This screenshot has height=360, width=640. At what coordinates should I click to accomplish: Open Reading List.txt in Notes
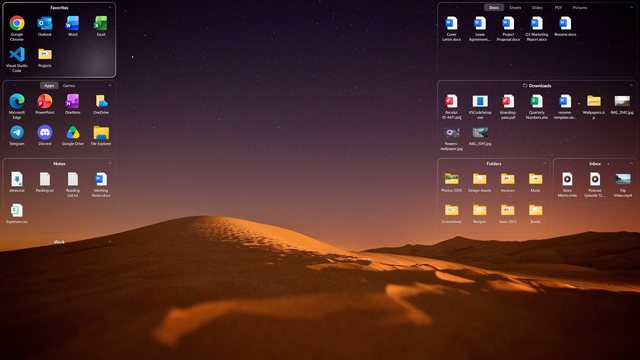(73, 179)
